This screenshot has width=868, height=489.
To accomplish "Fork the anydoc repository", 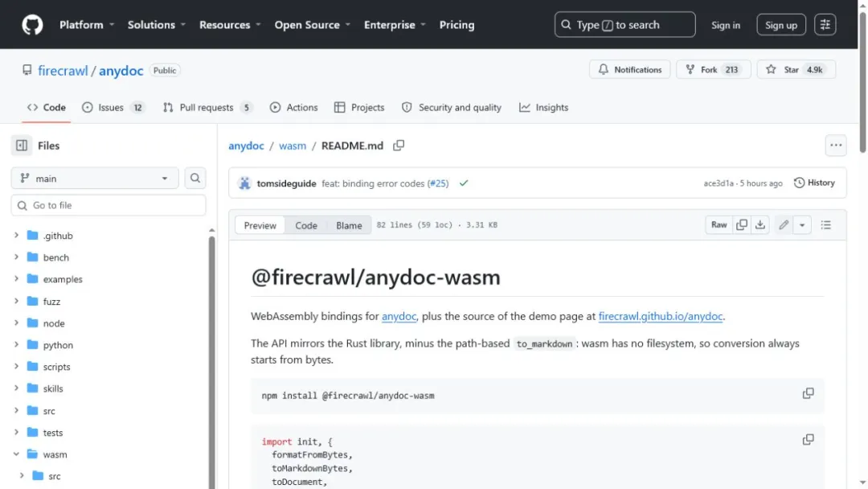I will 713,70.
